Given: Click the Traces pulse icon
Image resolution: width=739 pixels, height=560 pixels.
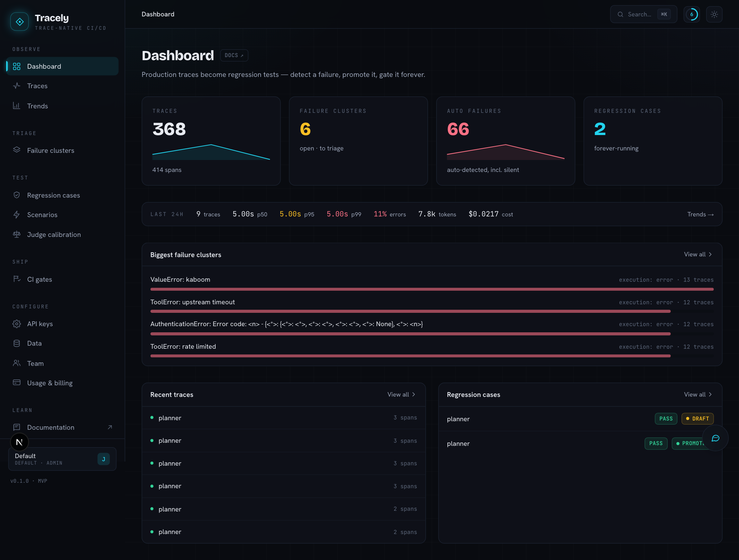Looking at the screenshot, I should point(16,86).
